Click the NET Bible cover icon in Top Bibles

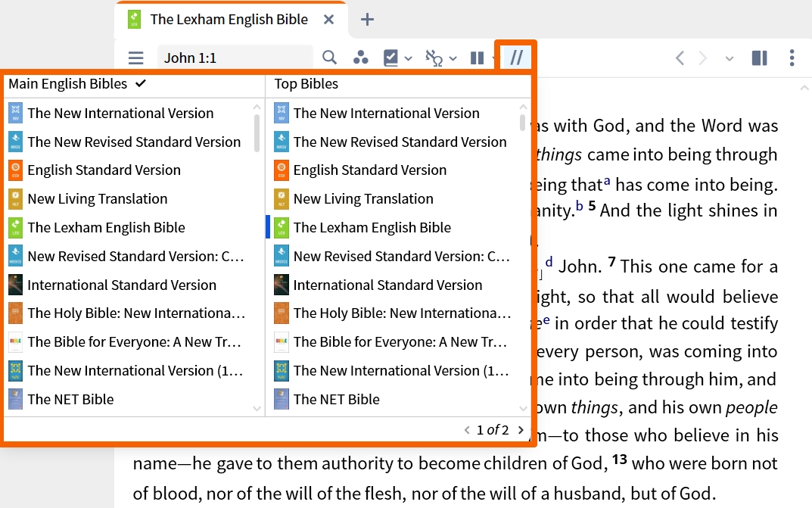point(282,399)
